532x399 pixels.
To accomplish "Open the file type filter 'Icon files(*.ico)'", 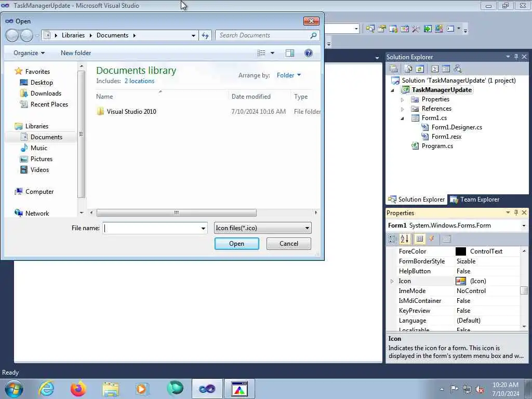I will [262, 228].
